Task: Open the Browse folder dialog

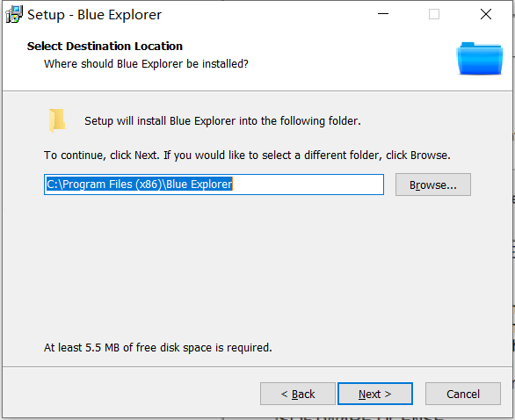Action: coord(433,185)
